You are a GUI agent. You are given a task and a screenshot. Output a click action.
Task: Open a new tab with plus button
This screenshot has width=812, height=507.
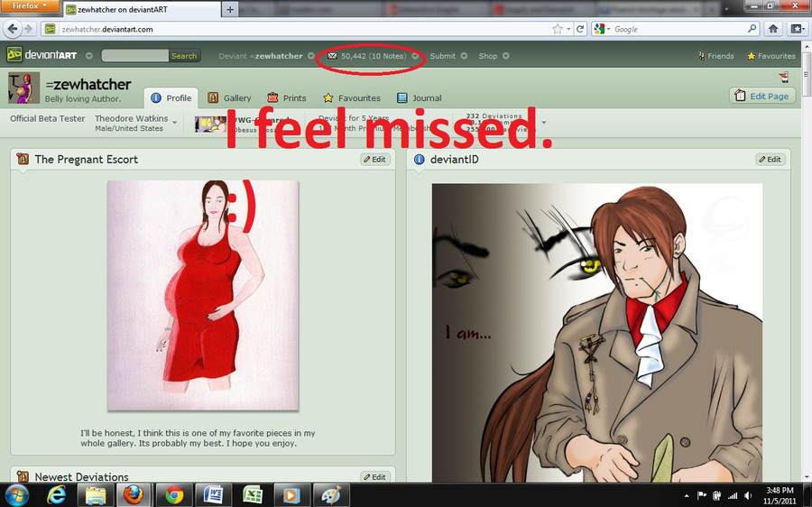point(230,9)
